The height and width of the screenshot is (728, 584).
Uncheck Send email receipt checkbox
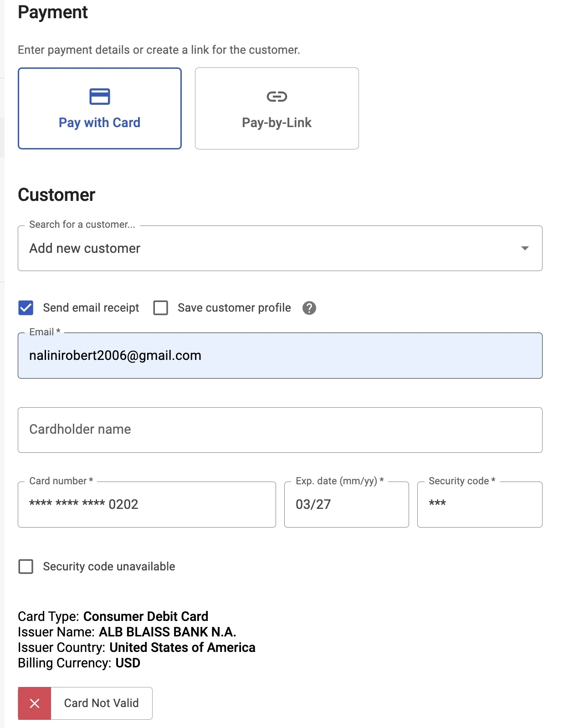pos(26,308)
